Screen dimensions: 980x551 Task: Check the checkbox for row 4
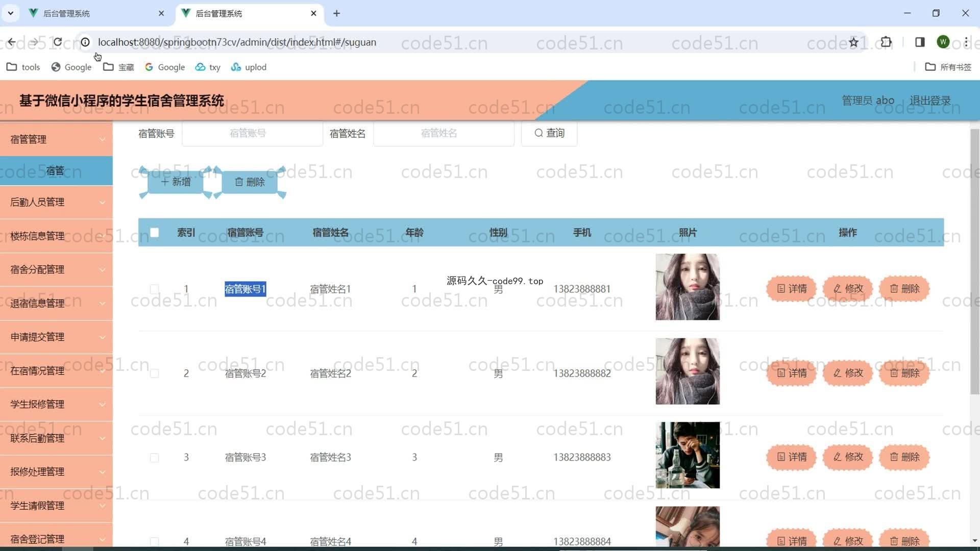pos(154,541)
